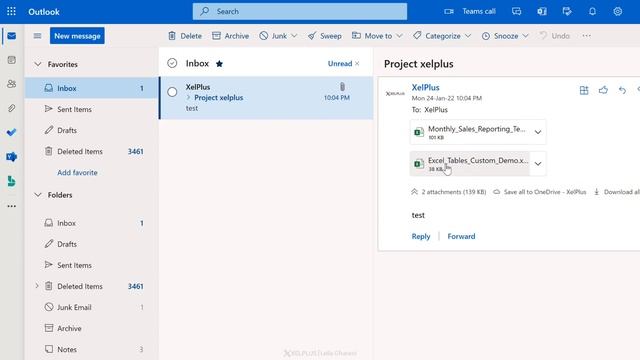Viewport: 640px width, 360px height.
Task: Open To Do checkmark app
Action: [x=11, y=132]
